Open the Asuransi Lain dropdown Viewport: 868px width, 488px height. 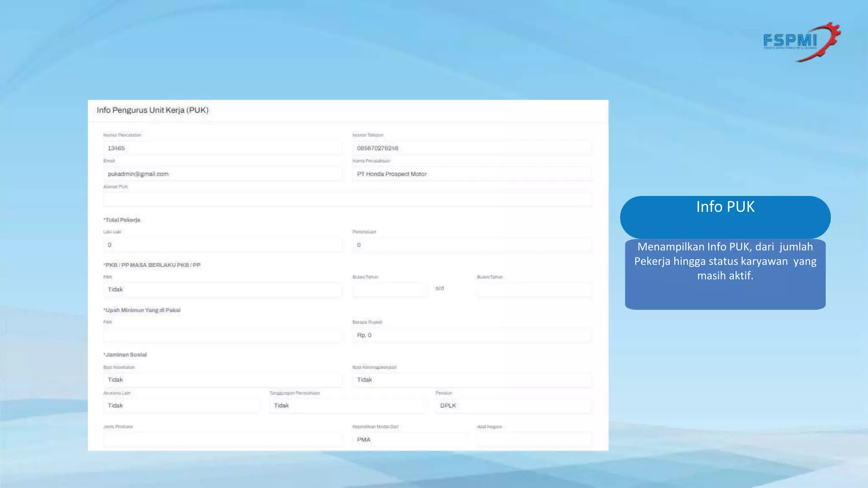(181, 406)
